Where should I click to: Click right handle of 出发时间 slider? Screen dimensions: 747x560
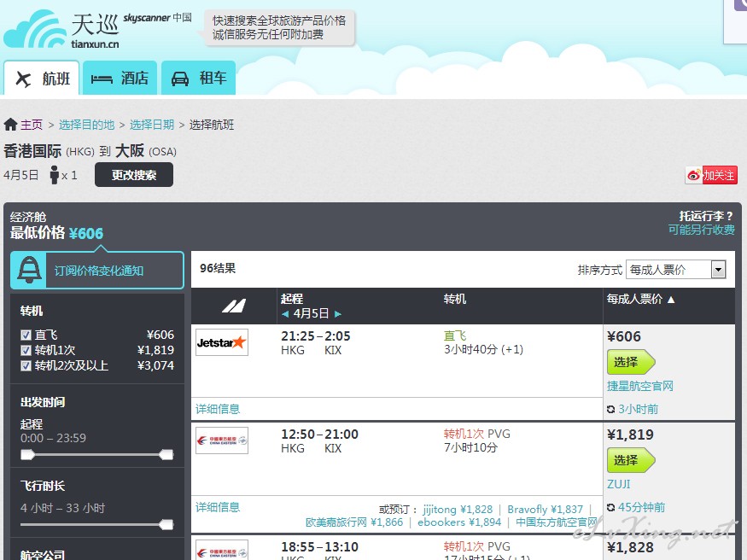coord(166,455)
